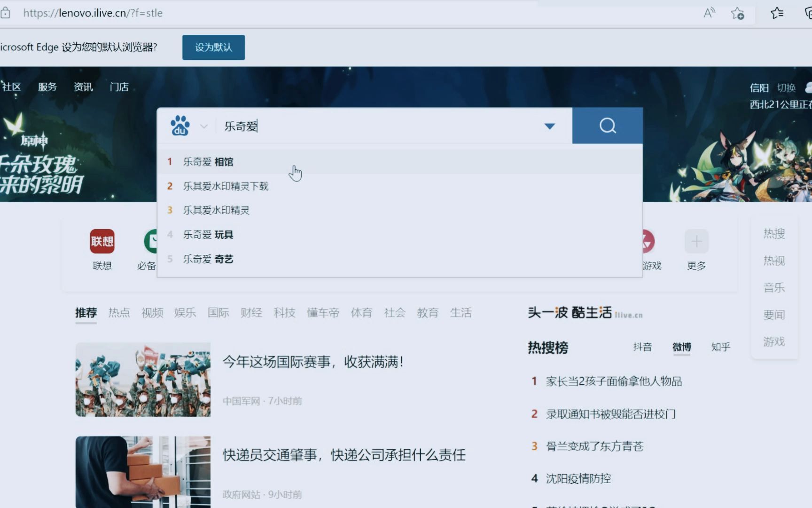Switch to the 财经 news tab
The width and height of the screenshot is (812, 508).
tap(251, 313)
